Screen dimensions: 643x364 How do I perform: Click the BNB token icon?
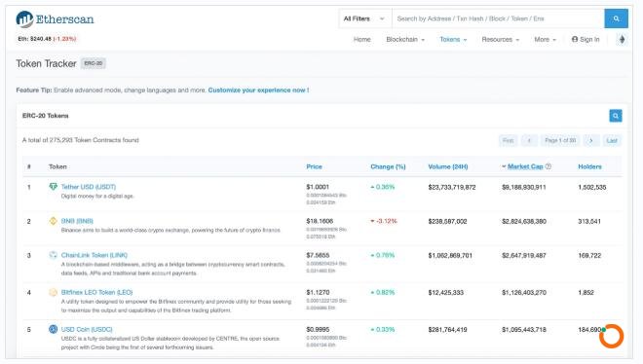[53, 221]
